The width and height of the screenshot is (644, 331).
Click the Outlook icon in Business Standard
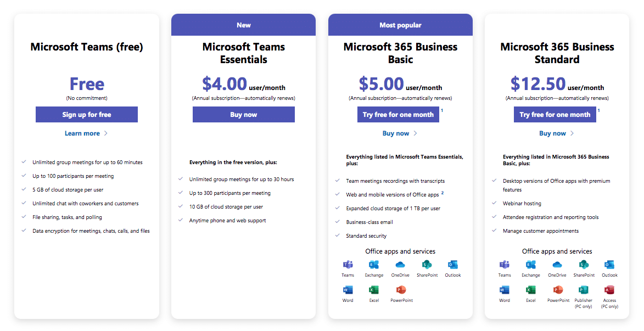(x=609, y=265)
